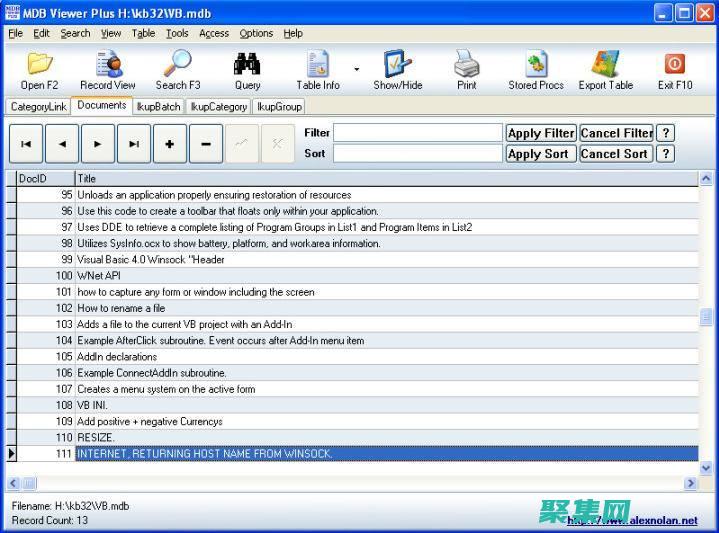Click the Show/Hide toolbar icon

pos(397,65)
